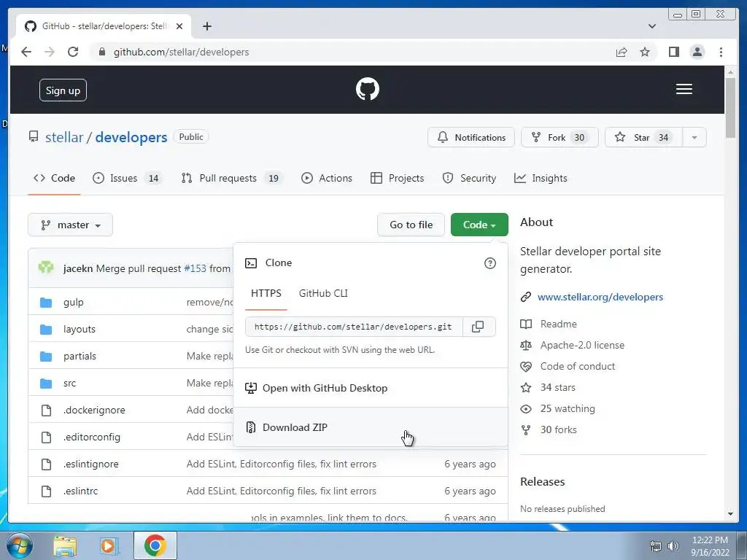Toggle the green Code dropdown button
This screenshot has width=747, height=560.
[479, 225]
